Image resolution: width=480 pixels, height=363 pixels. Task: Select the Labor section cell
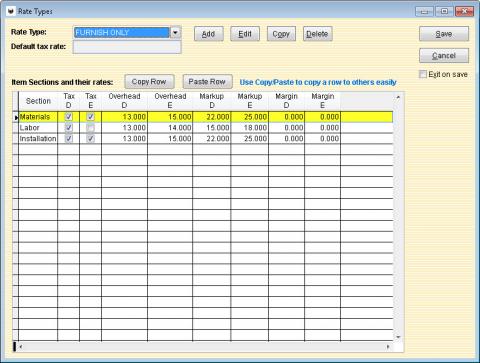pyautogui.click(x=38, y=128)
